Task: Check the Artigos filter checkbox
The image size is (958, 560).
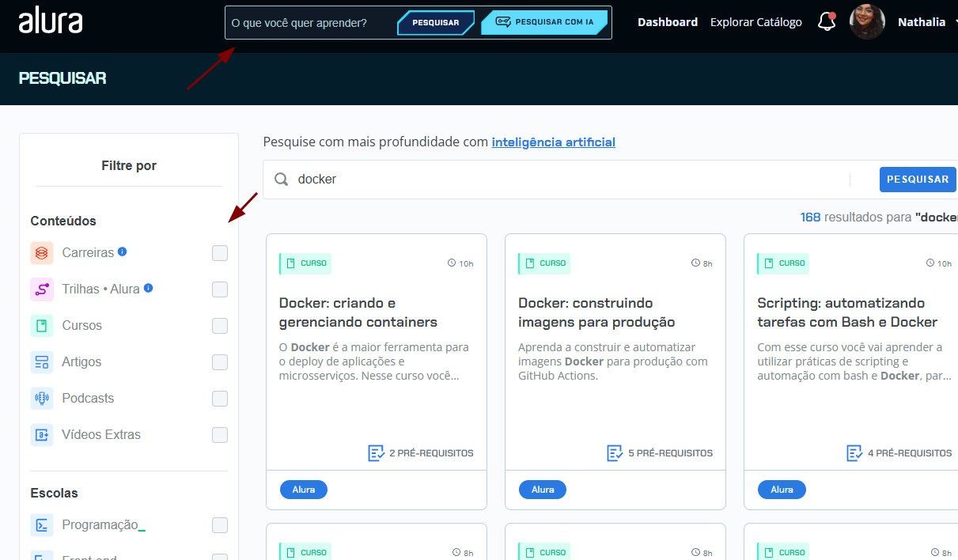Action: point(219,361)
